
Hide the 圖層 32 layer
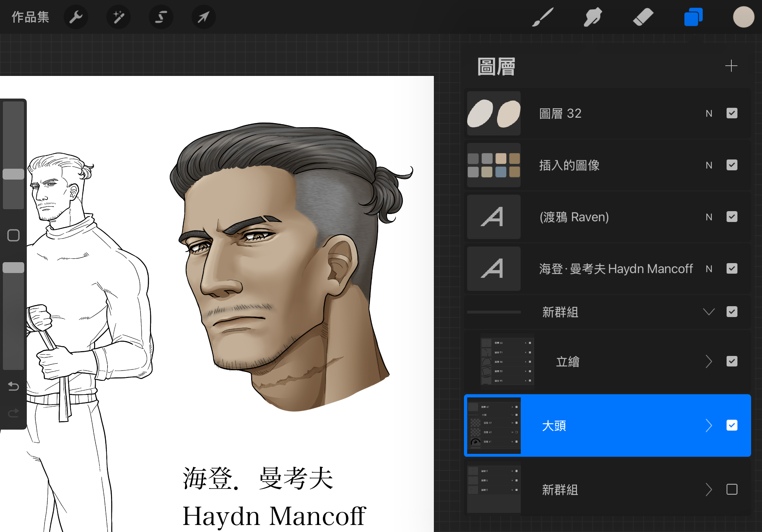pos(731,114)
